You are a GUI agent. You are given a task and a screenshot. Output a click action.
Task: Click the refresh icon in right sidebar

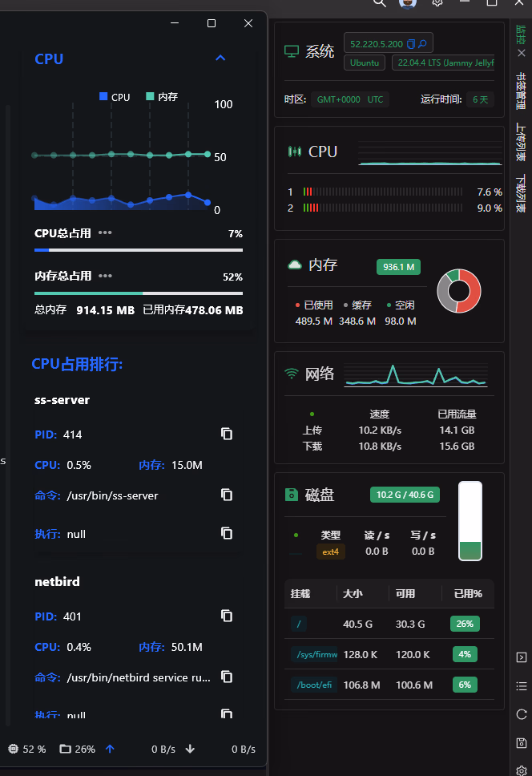point(522,714)
